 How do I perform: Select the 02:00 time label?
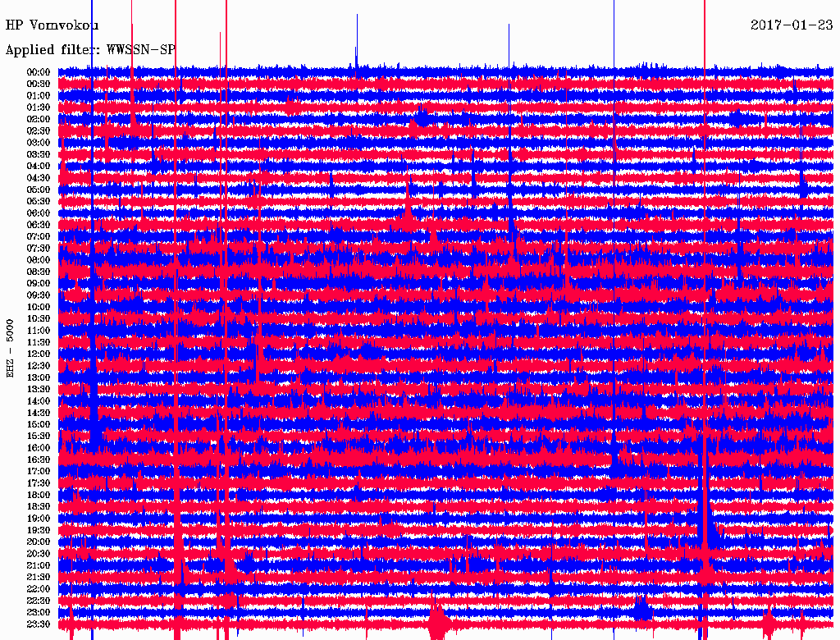[x=39, y=119]
